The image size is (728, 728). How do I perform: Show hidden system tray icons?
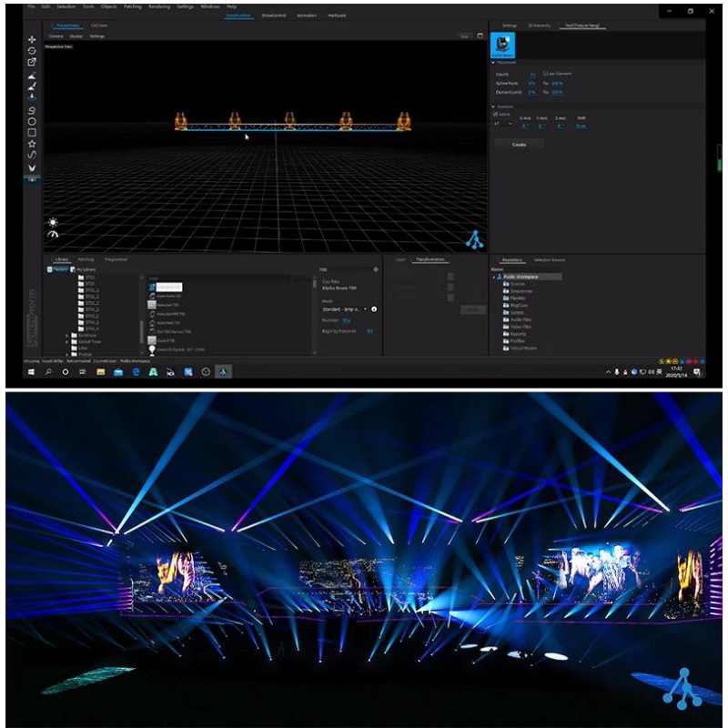(608, 372)
